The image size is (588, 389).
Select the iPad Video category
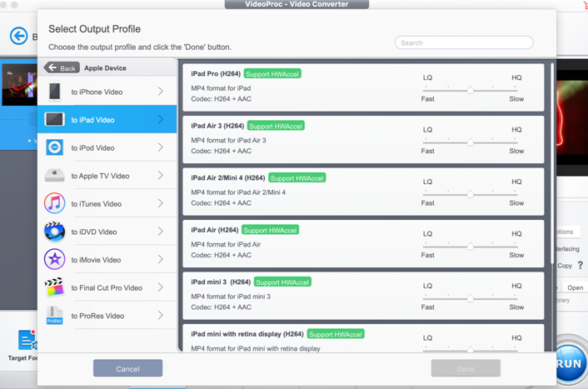coord(107,120)
